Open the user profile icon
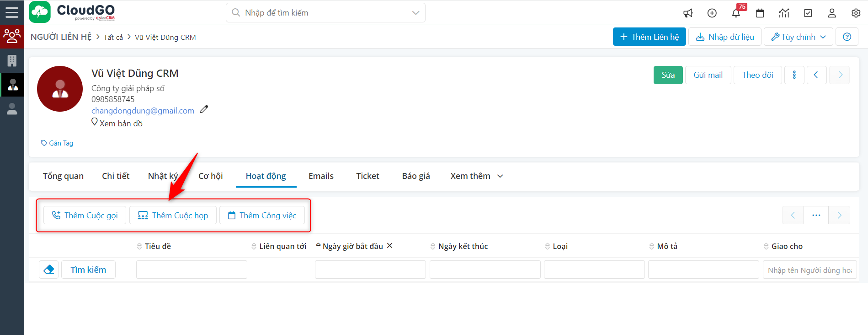Viewport: 868px width, 335px height. pyautogui.click(x=832, y=13)
